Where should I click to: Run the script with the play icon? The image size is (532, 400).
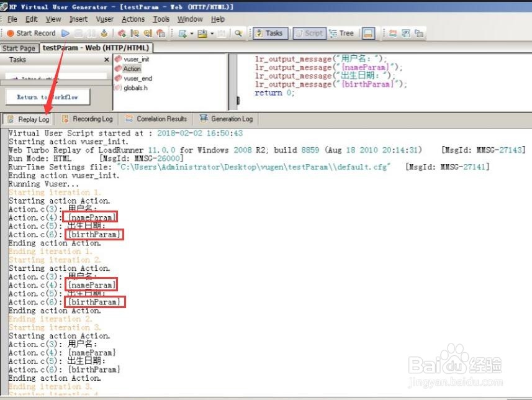pyautogui.click(x=65, y=33)
